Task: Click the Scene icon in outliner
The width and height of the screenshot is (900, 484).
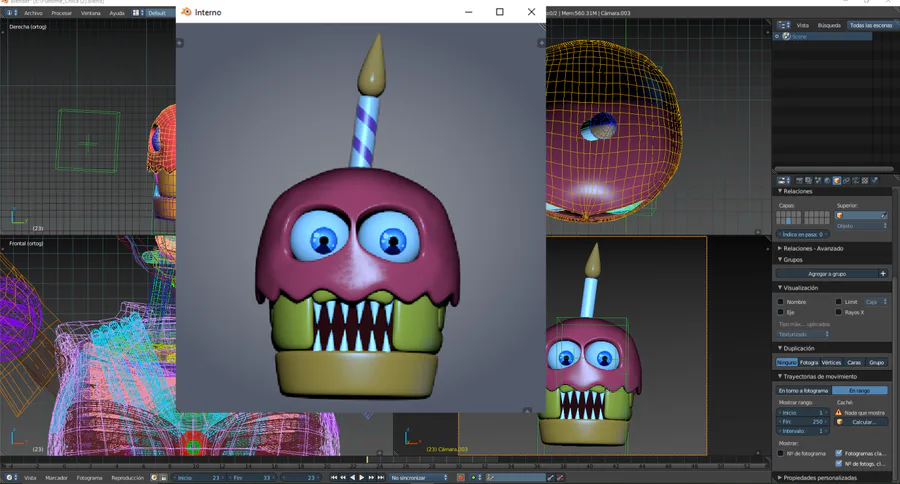Action: tap(786, 36)
